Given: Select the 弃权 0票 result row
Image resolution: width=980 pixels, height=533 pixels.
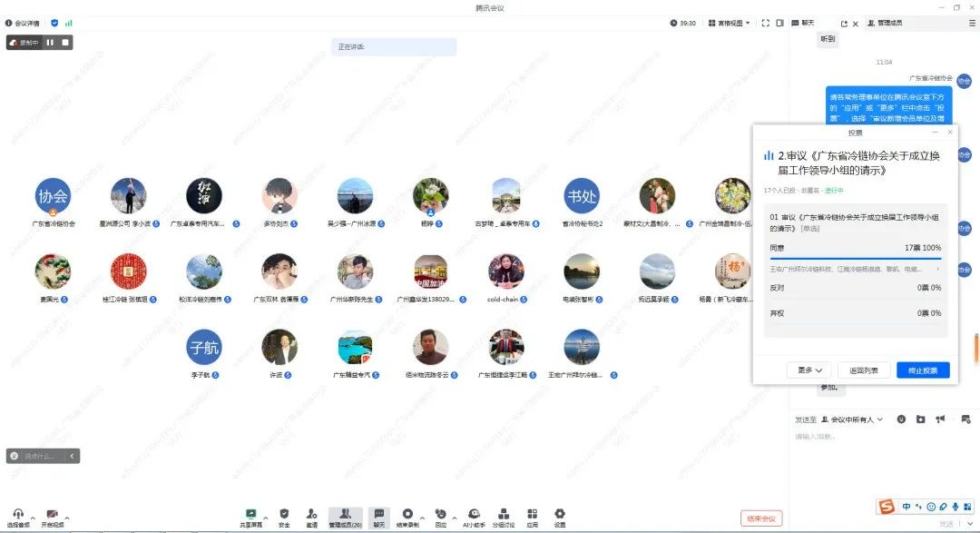Looking at the screenshot, I should tap(856, 312).
